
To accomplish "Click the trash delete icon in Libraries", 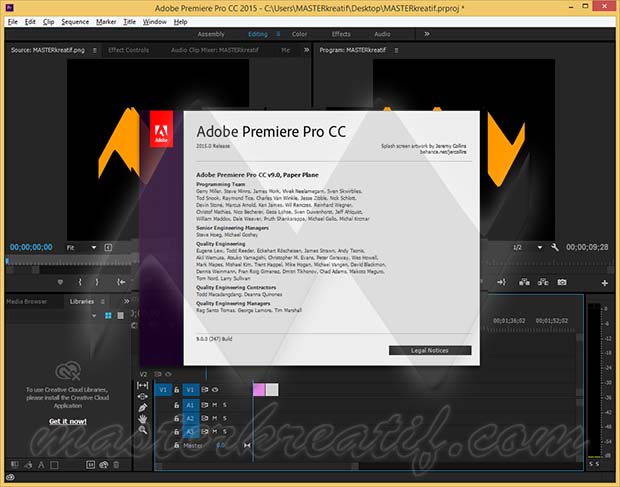I will pos(116,465).
